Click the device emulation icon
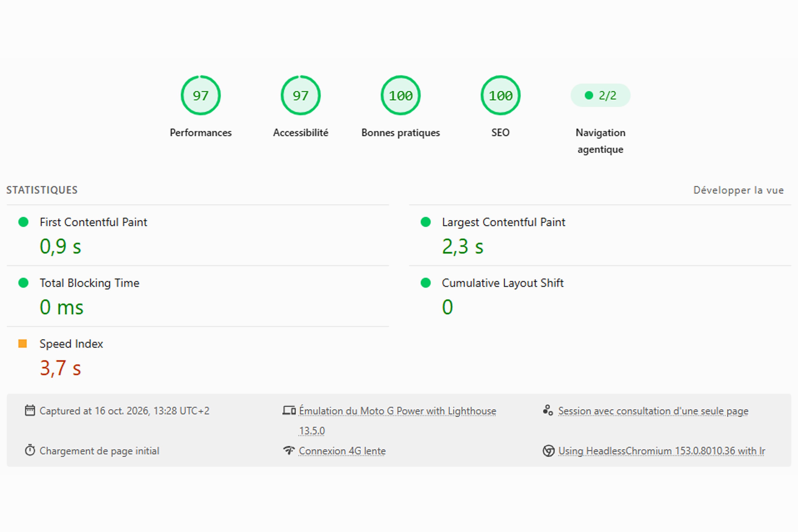Viewport: 798px width, 532px height. (x=289, y=411)
